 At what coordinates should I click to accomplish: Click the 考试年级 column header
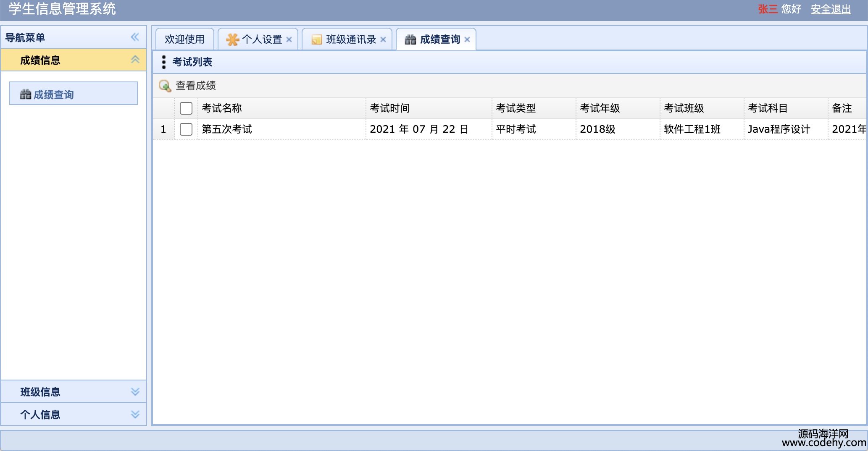click(618, 108)
